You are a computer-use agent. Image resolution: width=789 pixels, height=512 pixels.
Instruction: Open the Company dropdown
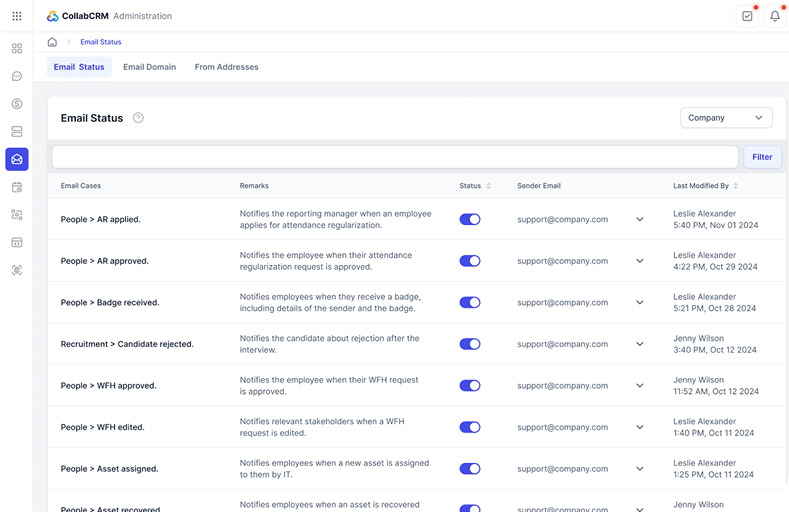(726, 118)
